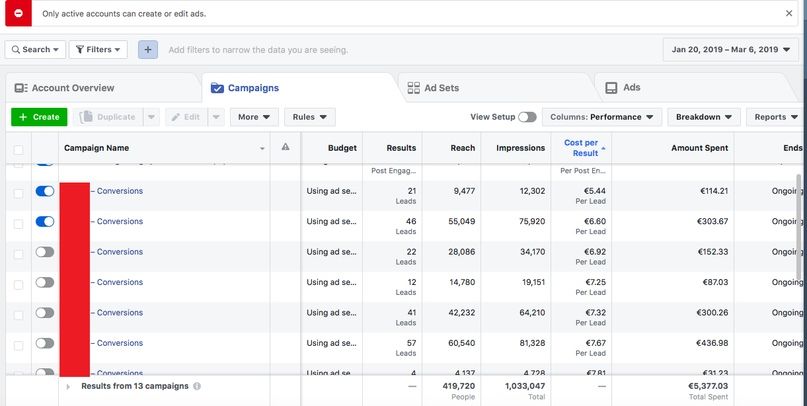This screenshot has width=807, height=406.
Task: Toggle the View Setup switch
Action: pyautogui.click(x=527, y=117)
